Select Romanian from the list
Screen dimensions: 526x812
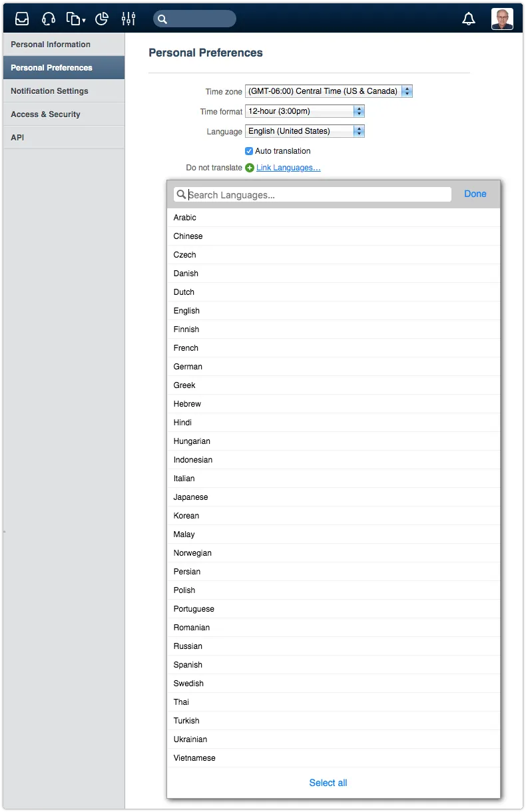pyautogui.click(x=334, y=628)
